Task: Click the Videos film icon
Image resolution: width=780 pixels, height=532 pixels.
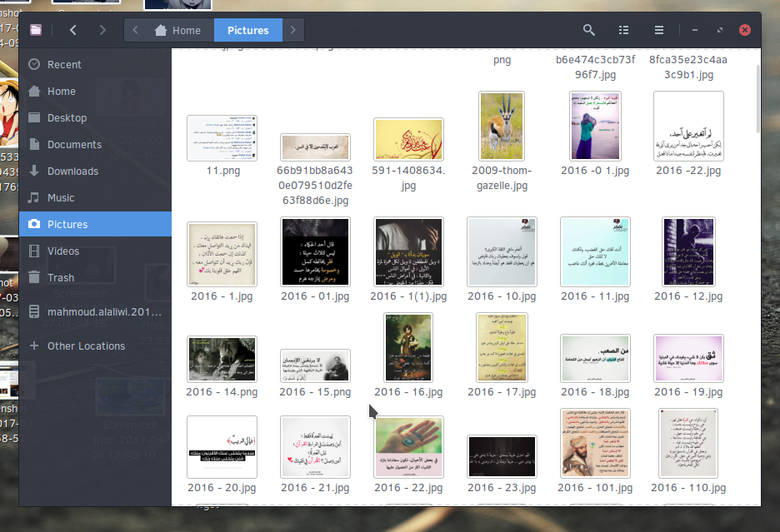Action: pyautogui.click(x=34, y=251)
